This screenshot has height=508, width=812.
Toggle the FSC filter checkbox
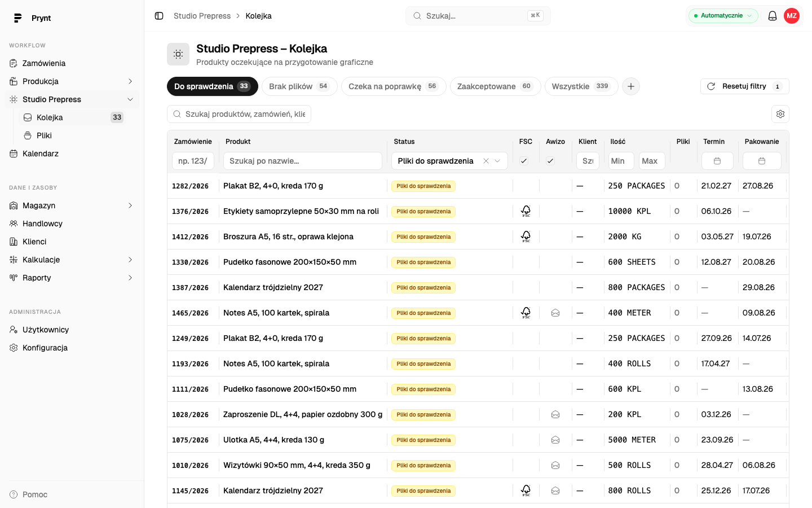coord(524,161)
